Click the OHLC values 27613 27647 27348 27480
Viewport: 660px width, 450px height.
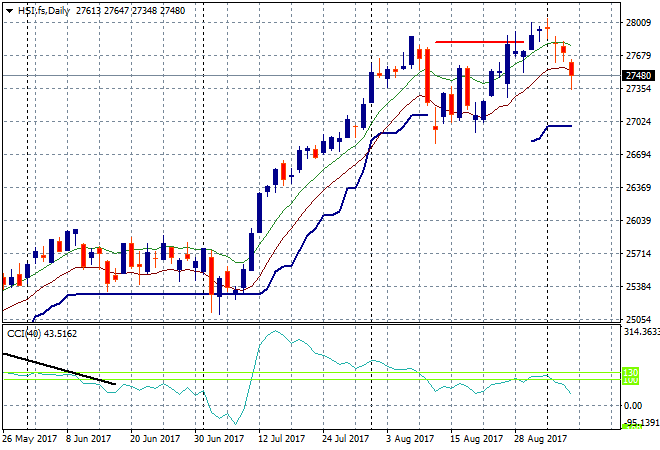130,11
